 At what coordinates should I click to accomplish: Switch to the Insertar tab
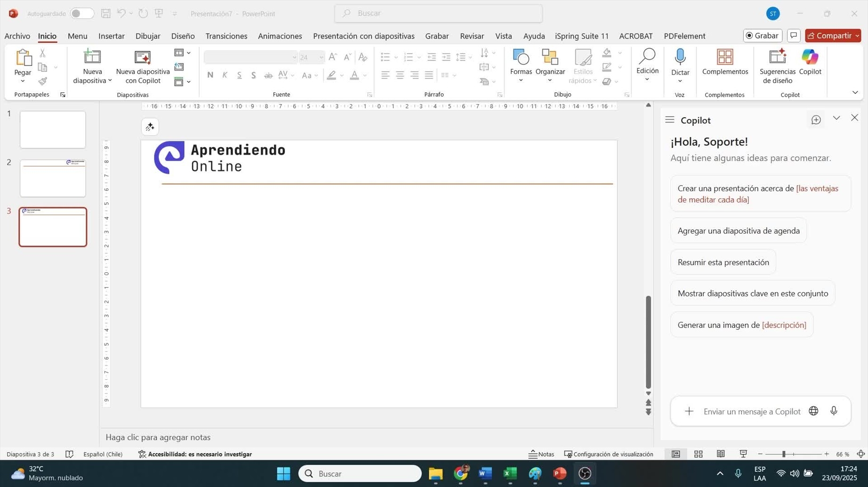click(x=111, y=36)
